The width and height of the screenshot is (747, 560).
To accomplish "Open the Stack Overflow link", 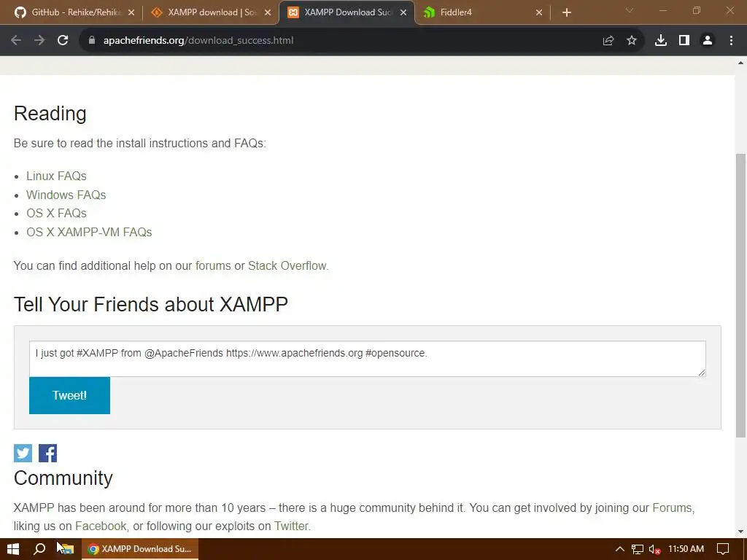I will click(x=287, y=265).
